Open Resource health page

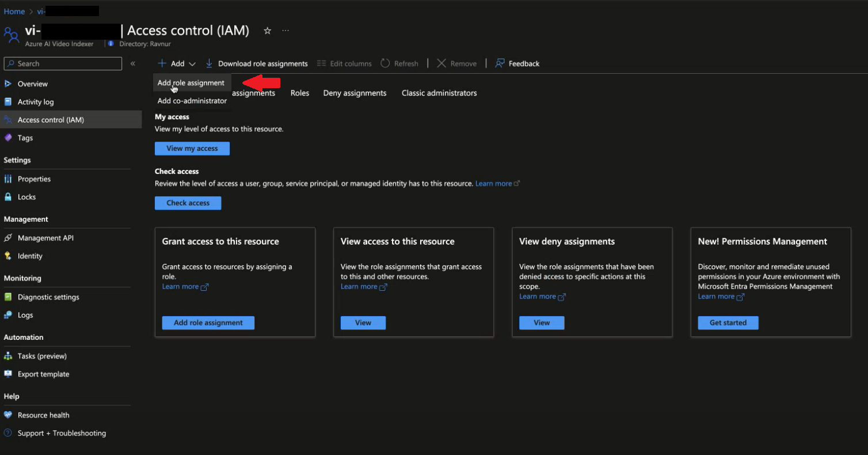click(43, 415)
